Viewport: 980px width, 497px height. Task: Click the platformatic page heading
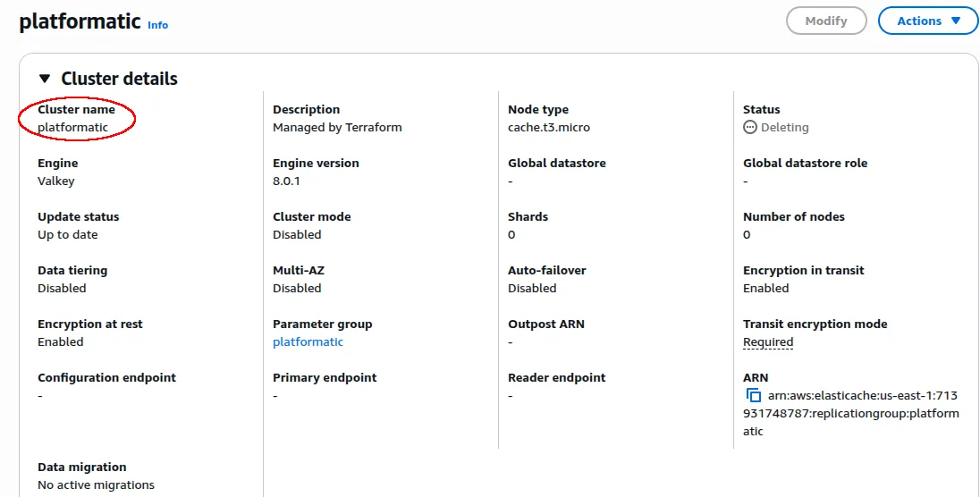80,21
